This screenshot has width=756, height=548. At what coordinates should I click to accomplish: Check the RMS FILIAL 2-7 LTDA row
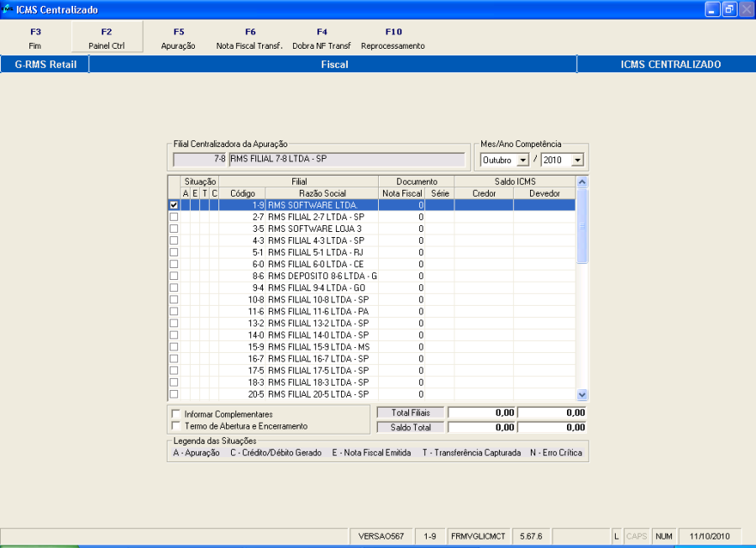pyautogui.click(x=174, y=217)
